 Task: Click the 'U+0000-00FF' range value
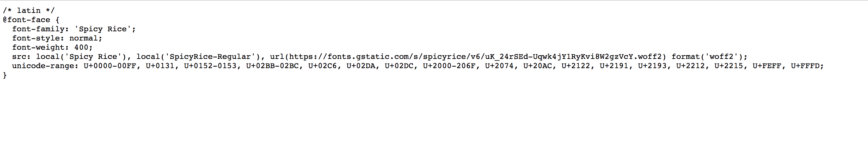click(x=110, y=66)
